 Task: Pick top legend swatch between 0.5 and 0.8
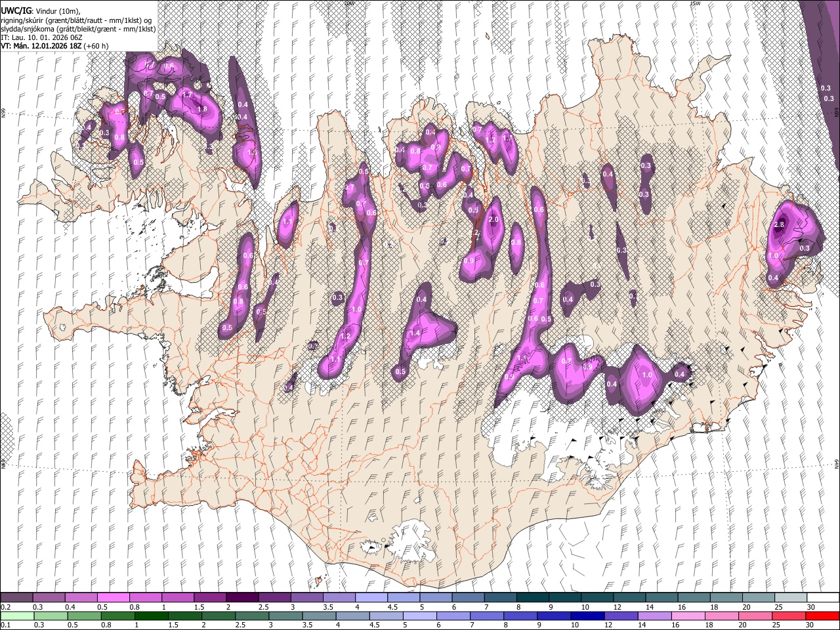(113, 597)
